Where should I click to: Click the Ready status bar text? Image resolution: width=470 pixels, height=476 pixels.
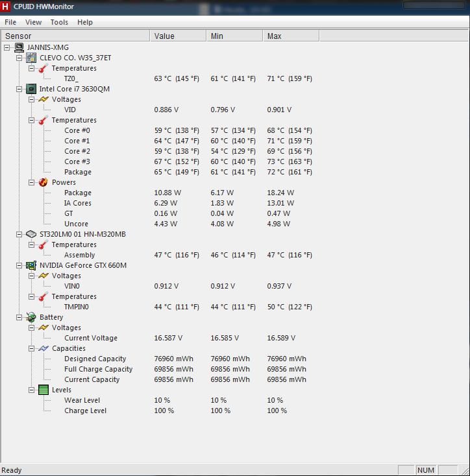click(12, 470)
